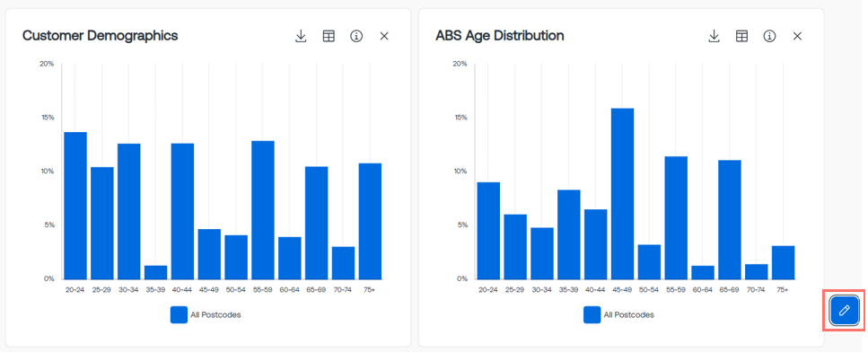
Task: Select the 55-59 bar in Customer Demographics
Action: click(x=263, y=210)
